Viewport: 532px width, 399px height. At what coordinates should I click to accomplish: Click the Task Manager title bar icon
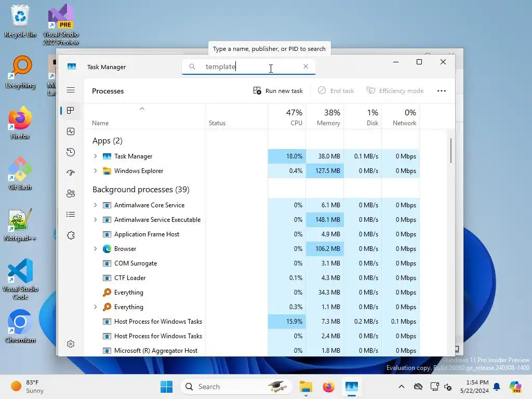coord(72,66)
